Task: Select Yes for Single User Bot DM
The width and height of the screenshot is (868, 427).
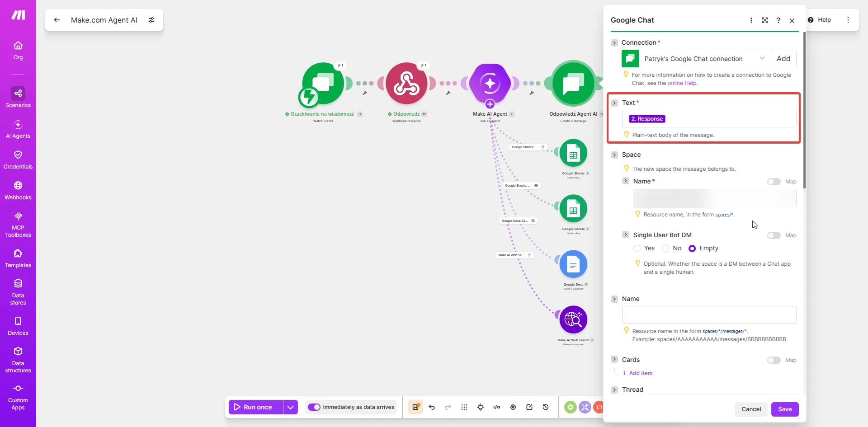Action: tap(637, 249)
